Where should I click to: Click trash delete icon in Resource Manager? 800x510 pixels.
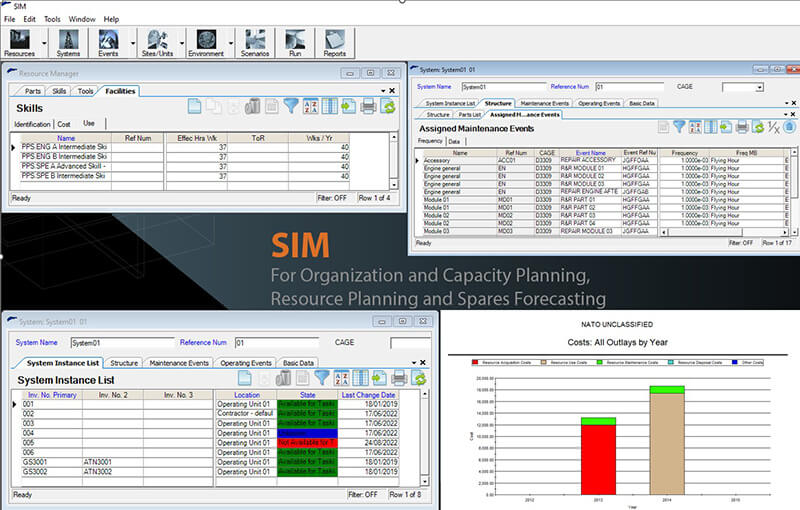pos(252,107)
